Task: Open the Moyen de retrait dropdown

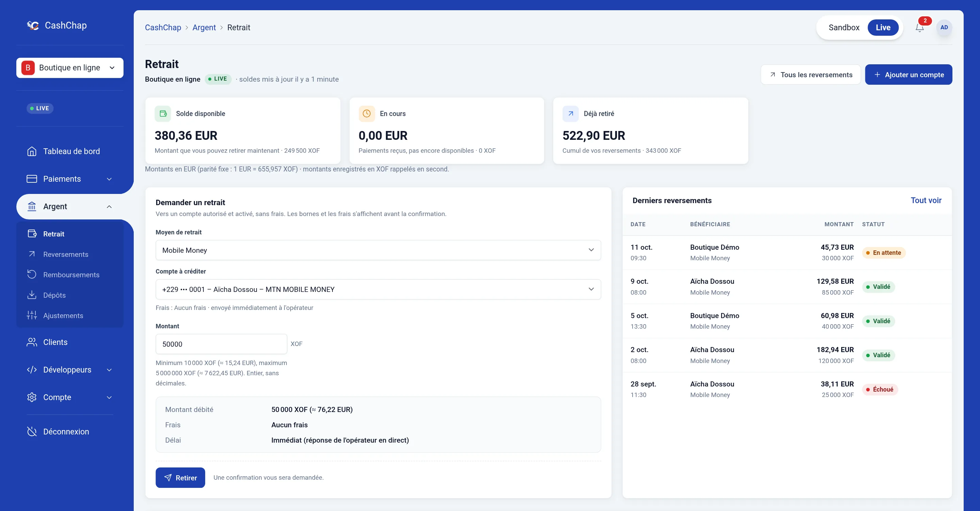Action: pyautogui.click(x=378, y=250)
